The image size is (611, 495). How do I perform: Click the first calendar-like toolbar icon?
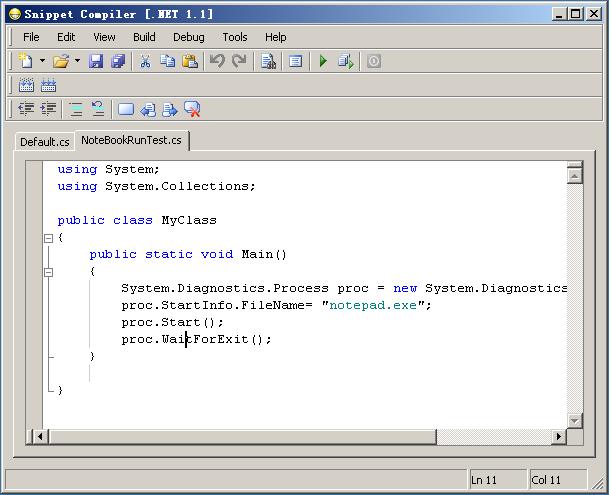pos(26,85)
